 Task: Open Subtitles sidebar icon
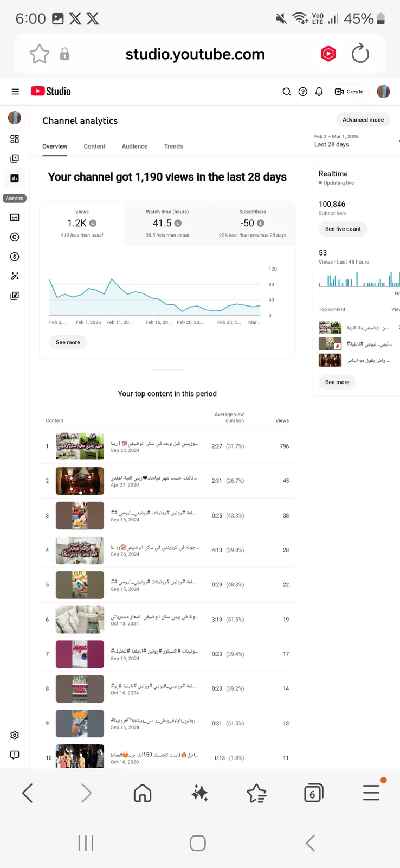click(15, 218)
